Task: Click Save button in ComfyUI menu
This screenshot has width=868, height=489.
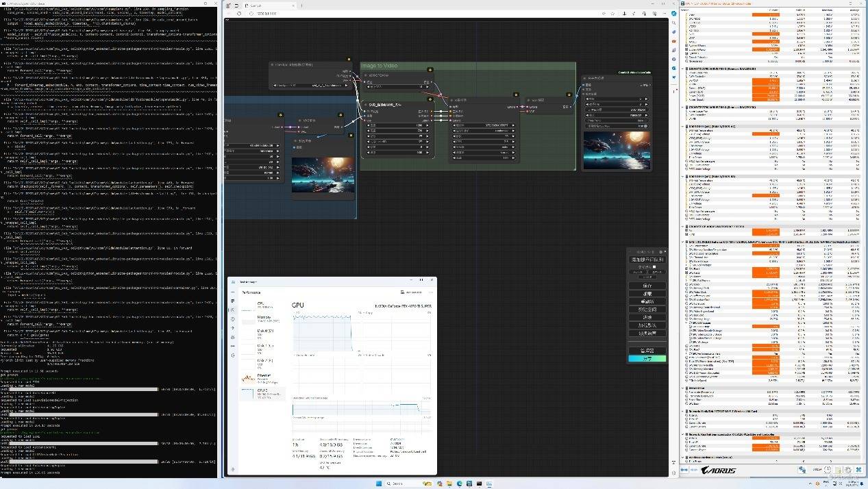Action: (x=647, y=286)
